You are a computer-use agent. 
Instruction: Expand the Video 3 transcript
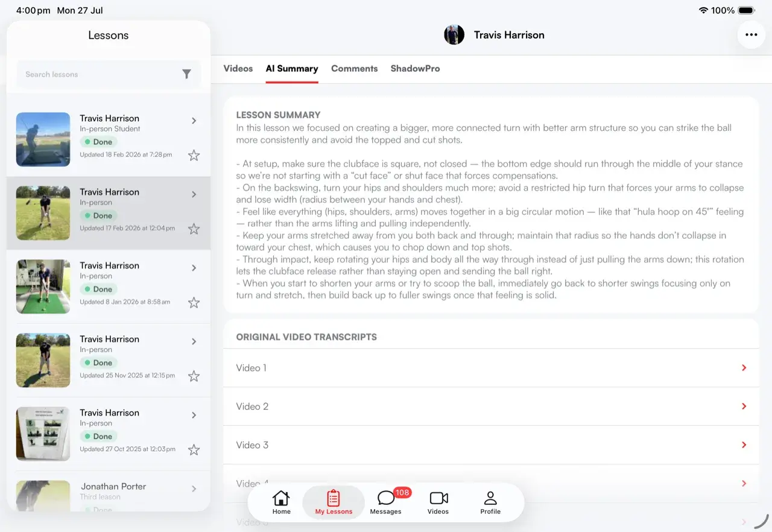491,445
